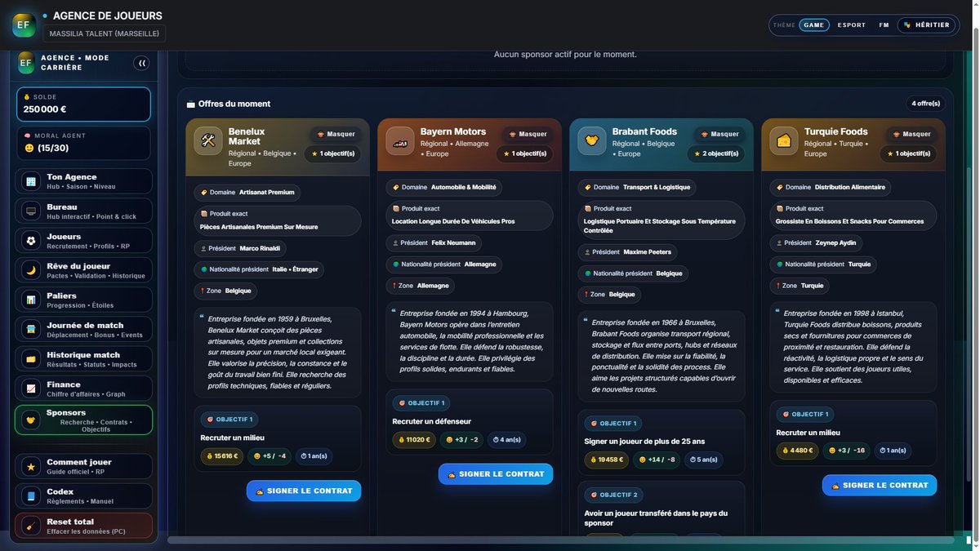The width and height of the screenshot is (980, 551).
Task: Click the 11 020 € reward chip
Action: coord(413,440)
